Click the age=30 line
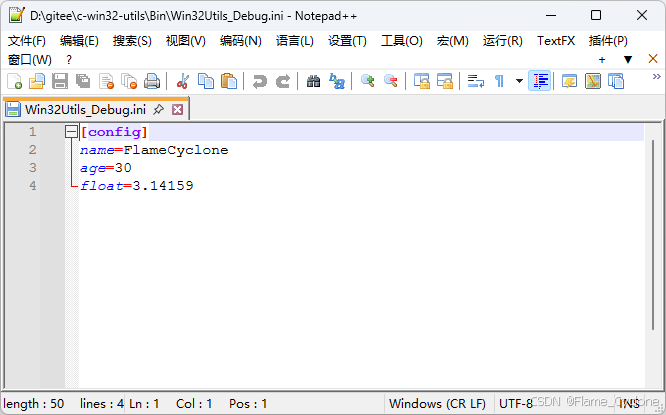This screenshot has height=415, width=666. (106, 168)
